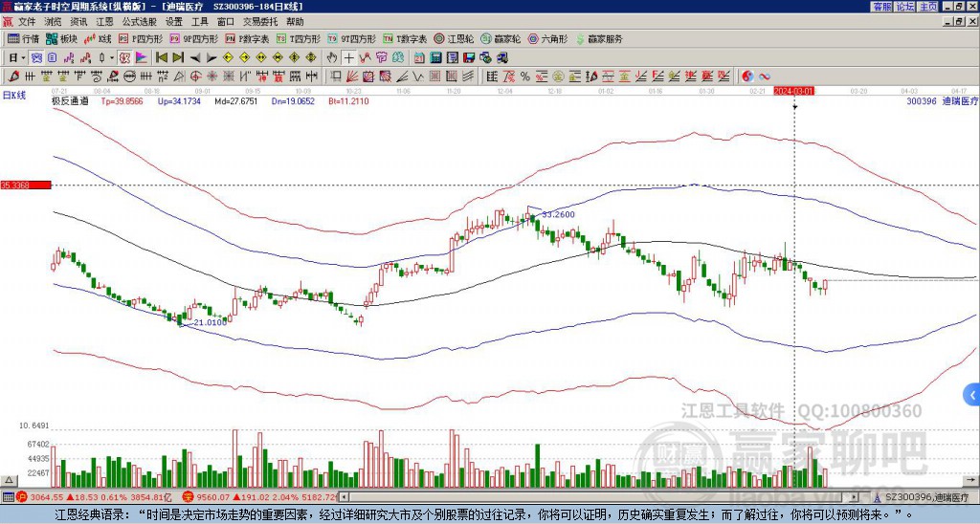Click the scrollbar right arrow
980x524 pixels.
click(856, 497)
